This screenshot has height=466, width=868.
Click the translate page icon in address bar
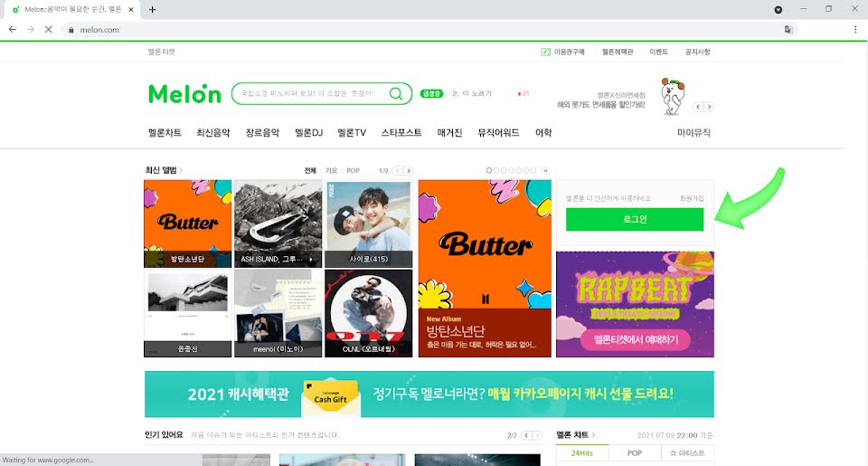pyautogui.click(x=788, y=29)
